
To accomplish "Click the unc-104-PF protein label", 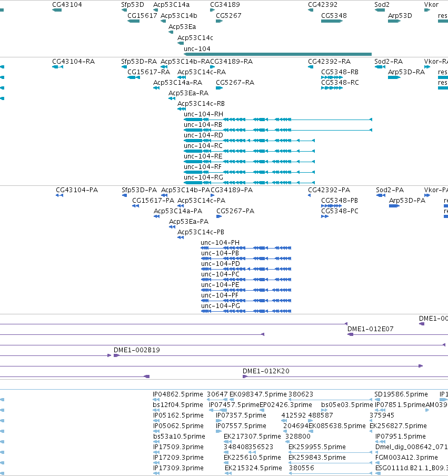I will [220, 295].
